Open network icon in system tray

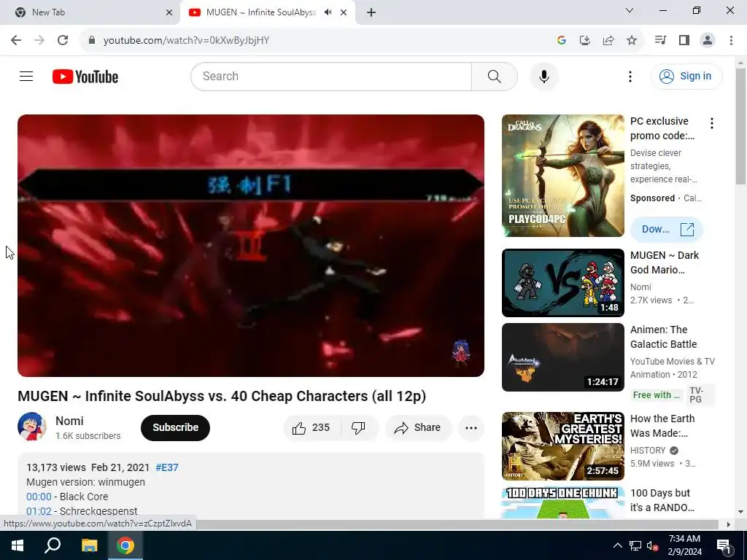(x=635, y=545)
